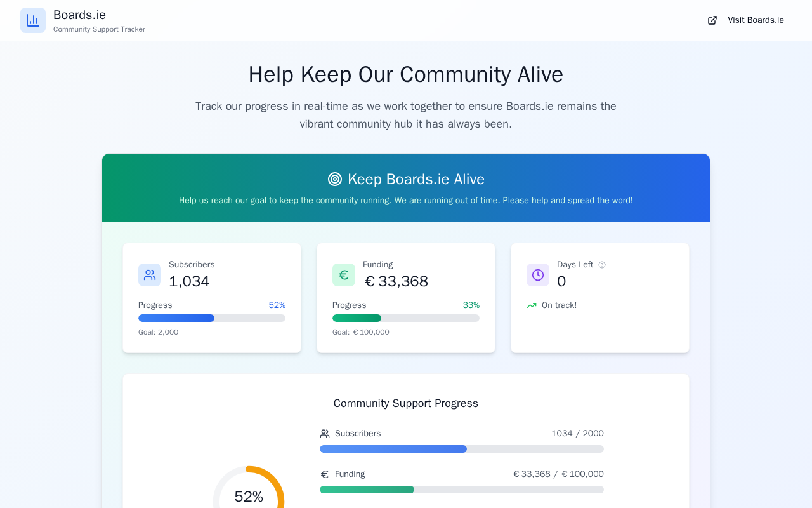
Task: Click the 1,034 subscribers count
Action: coord(189,281)
